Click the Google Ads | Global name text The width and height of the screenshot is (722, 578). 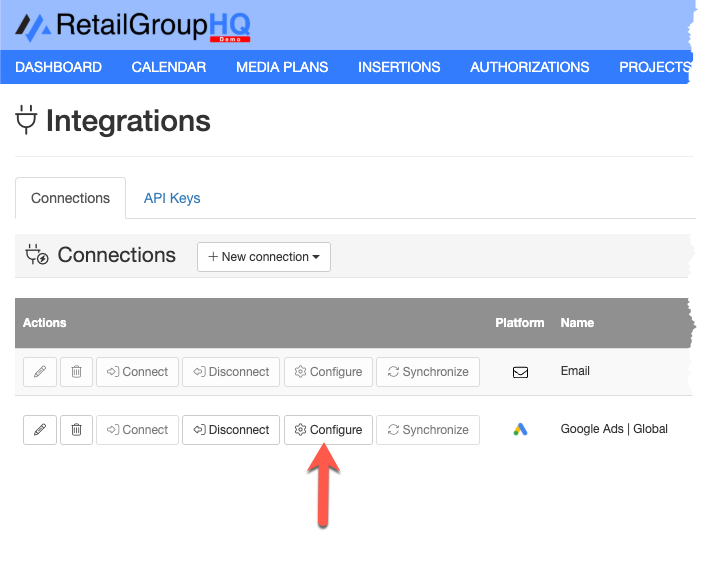[614, 429]
